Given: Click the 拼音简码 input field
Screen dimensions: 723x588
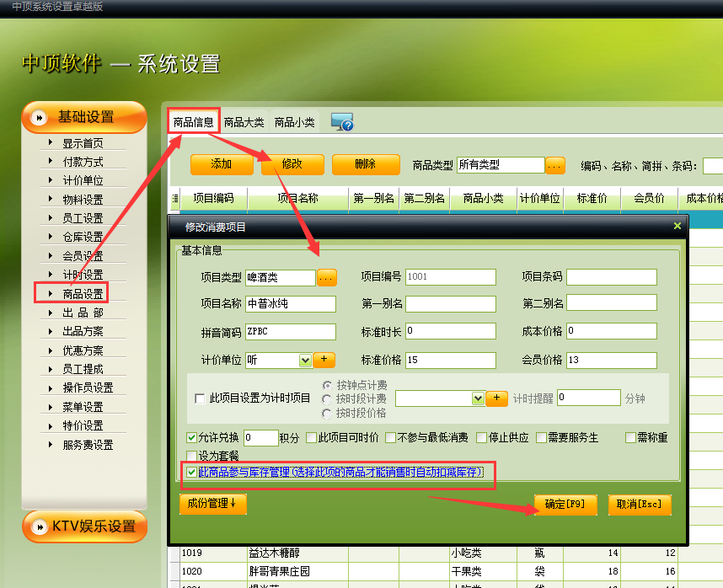Looking at the screenshot, I should tap(291, 332).
